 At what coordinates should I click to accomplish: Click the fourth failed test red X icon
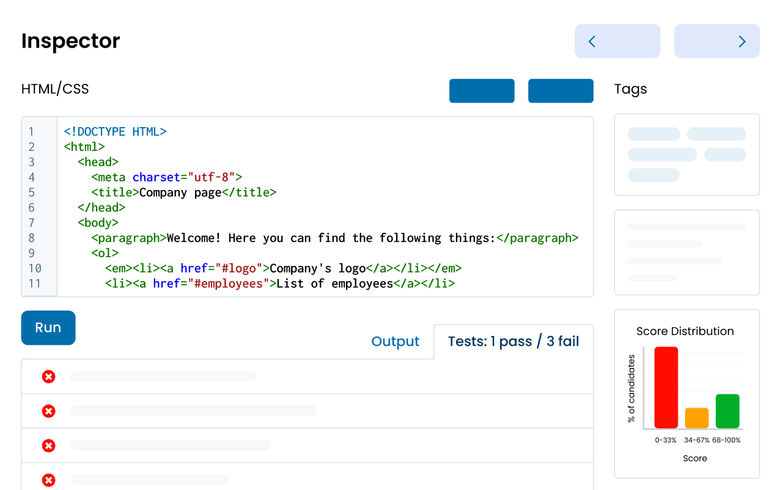click(48, 480)
